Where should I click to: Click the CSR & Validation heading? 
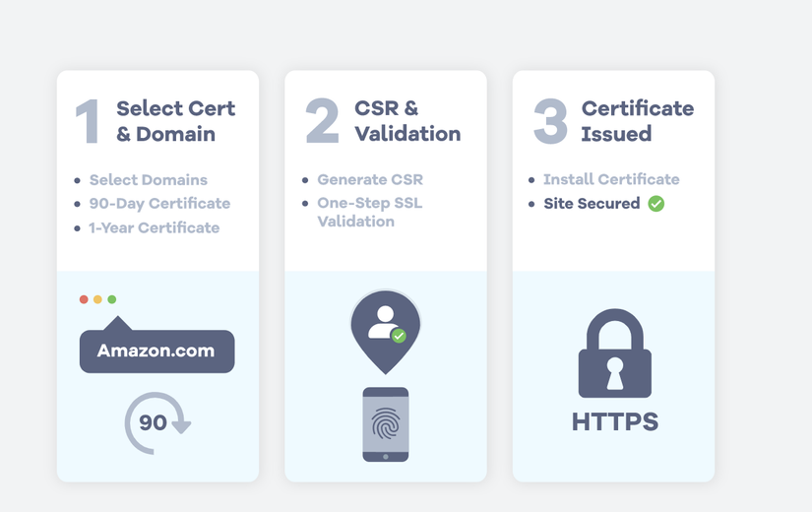click(407, 121)
